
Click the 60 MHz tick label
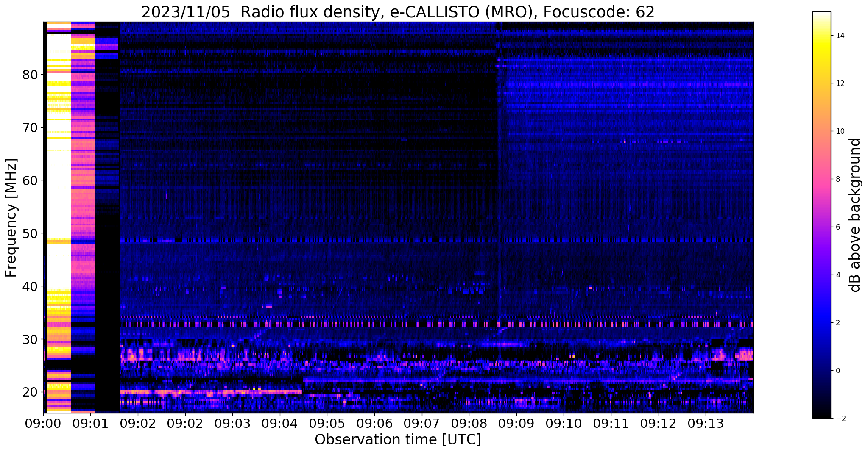point(30,180)
